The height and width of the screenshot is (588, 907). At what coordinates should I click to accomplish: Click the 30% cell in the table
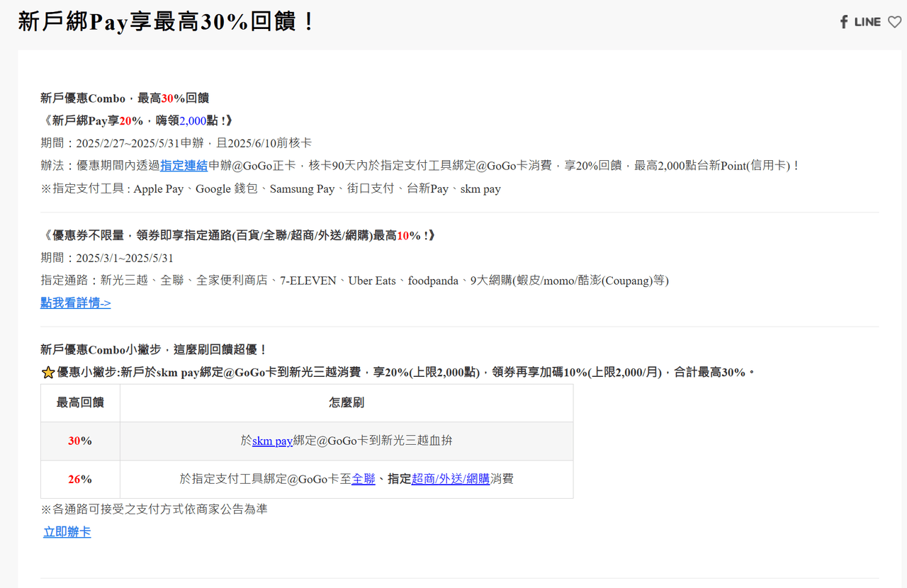(x=80, y=441)
